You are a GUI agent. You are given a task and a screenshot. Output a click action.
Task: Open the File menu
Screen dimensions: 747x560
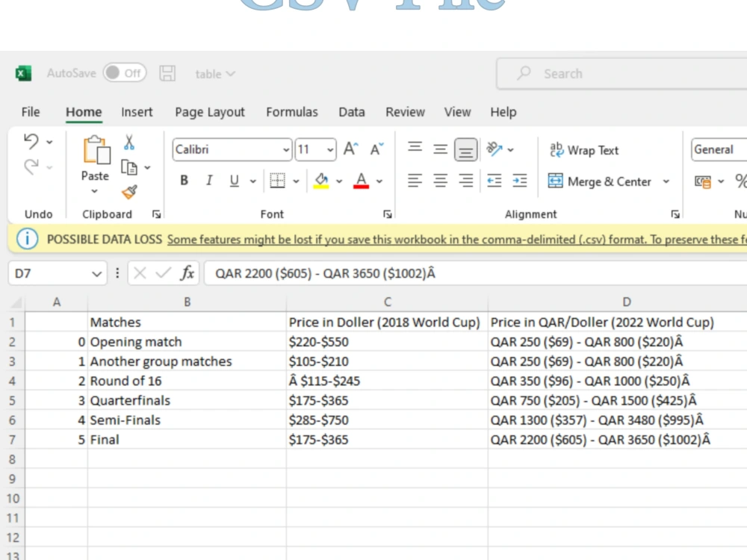point(31,112)
